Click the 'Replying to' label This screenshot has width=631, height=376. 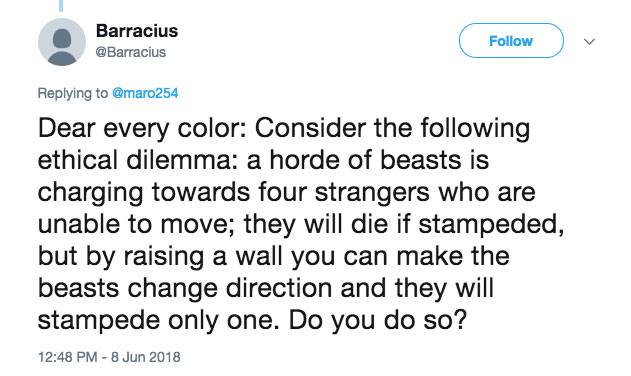(73, 93)
